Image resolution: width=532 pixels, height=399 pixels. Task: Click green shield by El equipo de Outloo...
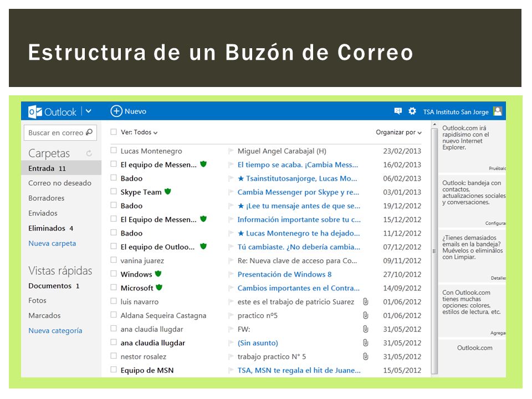(x=203, y=246)
